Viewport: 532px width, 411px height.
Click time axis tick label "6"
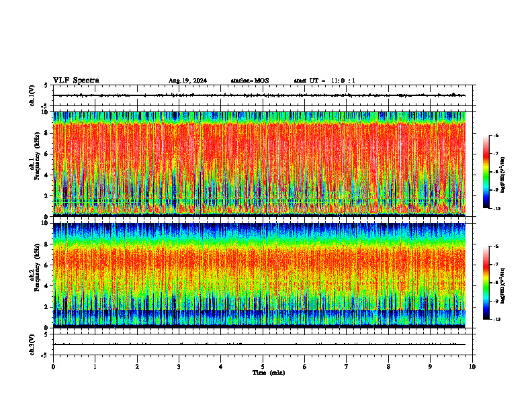point(305,367)
